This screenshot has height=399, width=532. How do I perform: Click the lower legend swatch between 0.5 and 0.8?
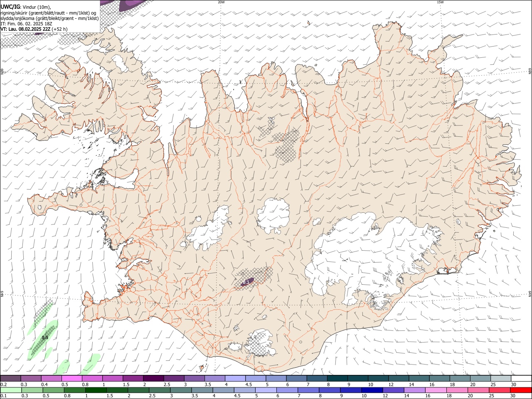point(54,390)
